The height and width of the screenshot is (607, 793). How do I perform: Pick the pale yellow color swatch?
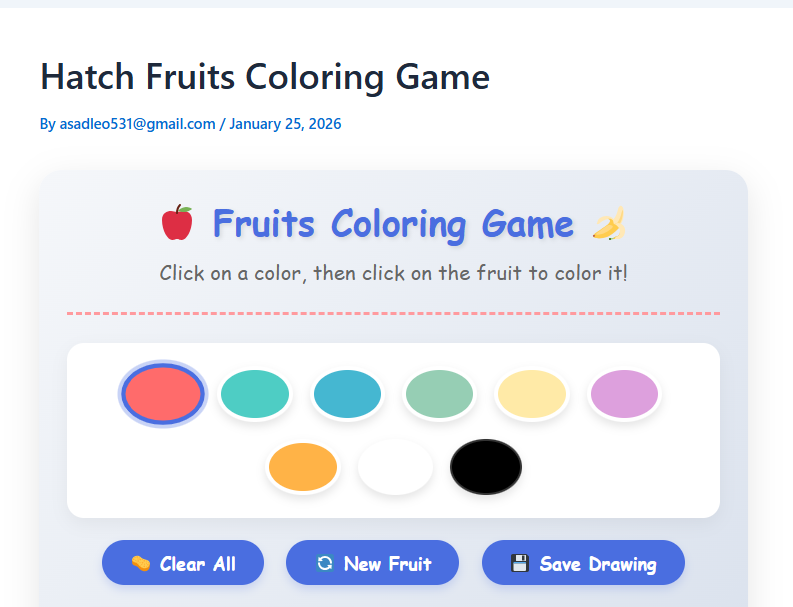coord(532,393)
